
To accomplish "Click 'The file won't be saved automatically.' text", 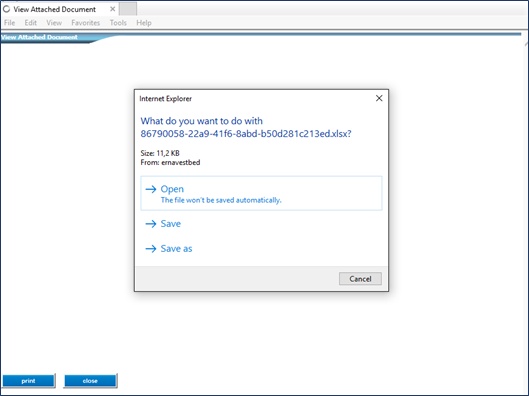I will [221, 200].
